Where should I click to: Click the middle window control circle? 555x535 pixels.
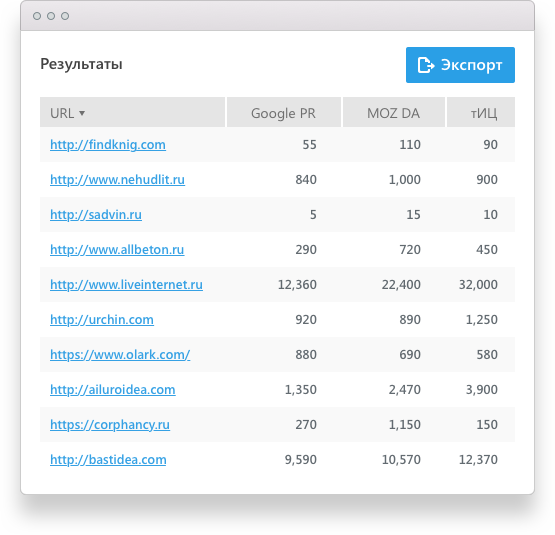point(51,16)
